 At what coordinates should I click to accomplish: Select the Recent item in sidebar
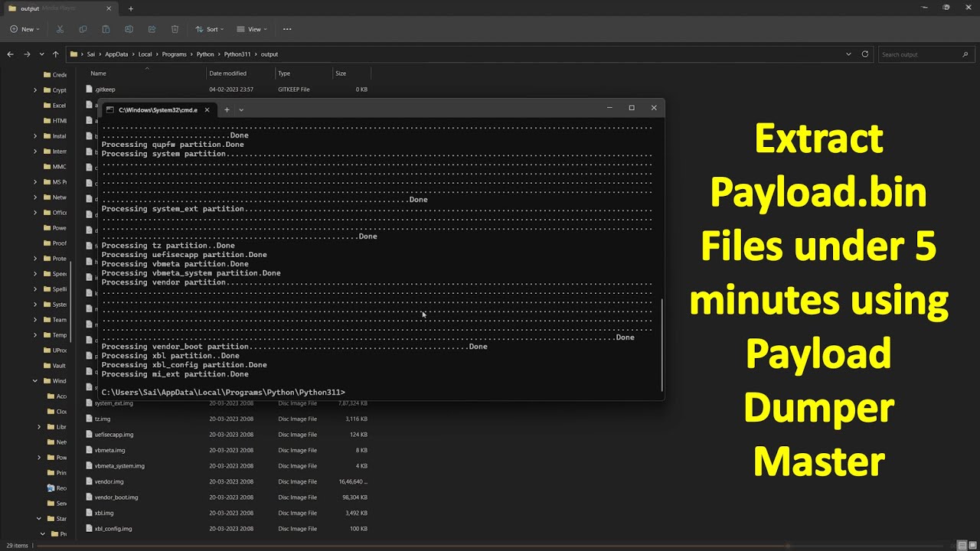click(x=57, y=487)
